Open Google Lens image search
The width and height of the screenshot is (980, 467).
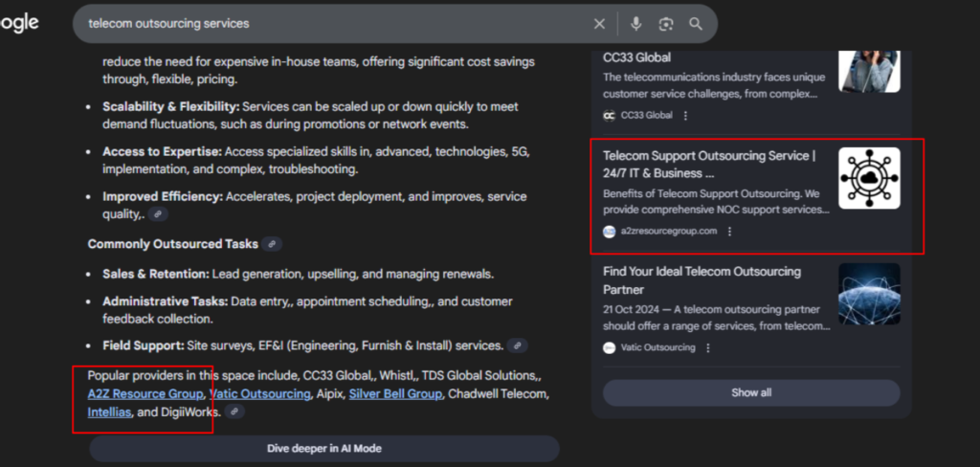(x=665, y=24)
